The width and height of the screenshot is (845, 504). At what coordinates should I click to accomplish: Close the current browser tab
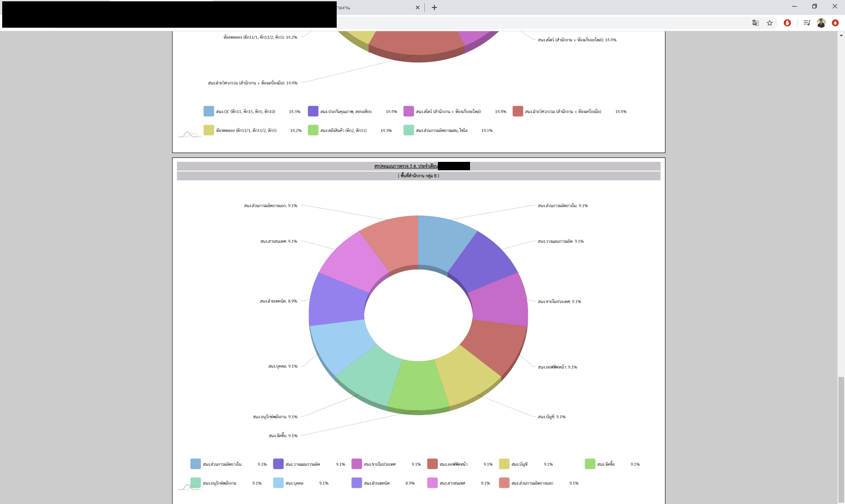(x=418, y=7)
